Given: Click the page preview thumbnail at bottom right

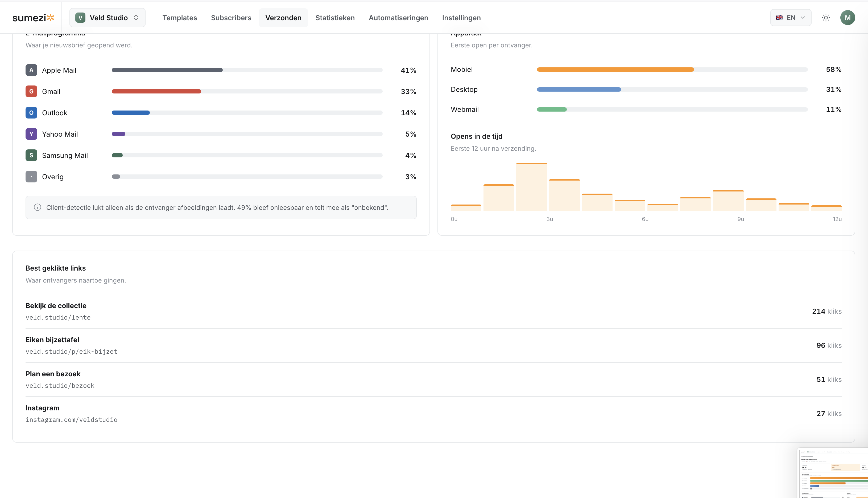Looking at the screenshot, I should click(x=833, y=473).
